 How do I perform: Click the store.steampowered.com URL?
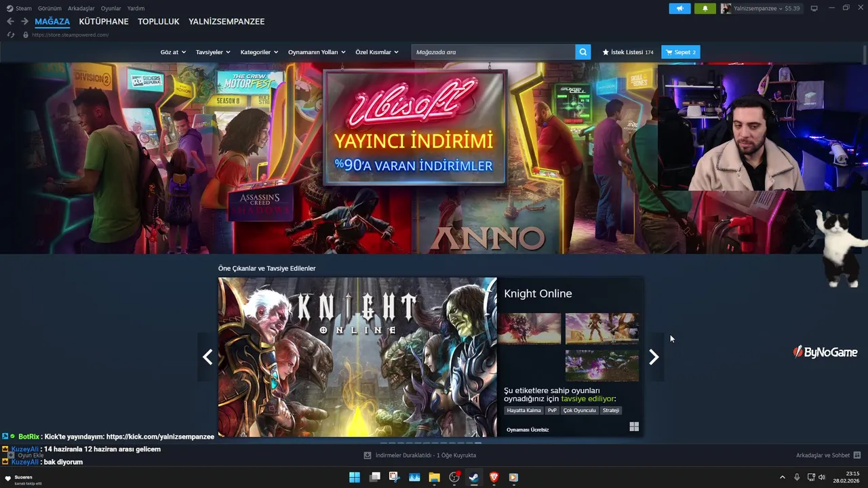[x=70, y=35]
